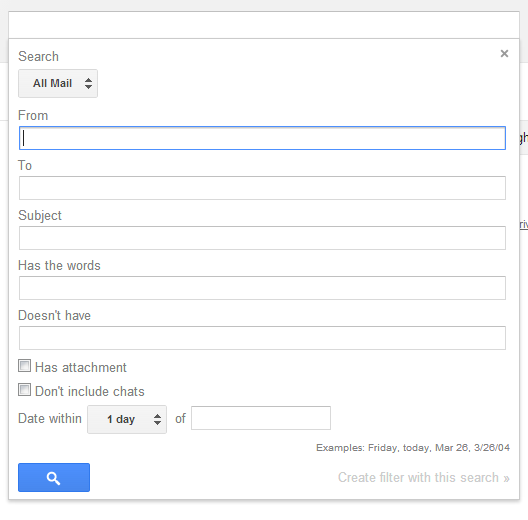Click the Has attachment label text

81,367
